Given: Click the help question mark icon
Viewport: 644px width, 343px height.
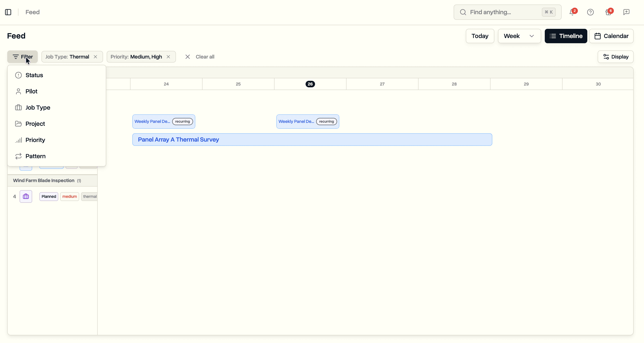Looking at the screenshot, I should [590, 12].
